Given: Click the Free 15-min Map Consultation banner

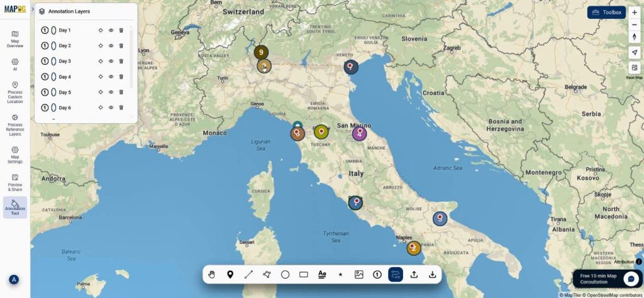Looking at the screenshot, I should 607,279.
